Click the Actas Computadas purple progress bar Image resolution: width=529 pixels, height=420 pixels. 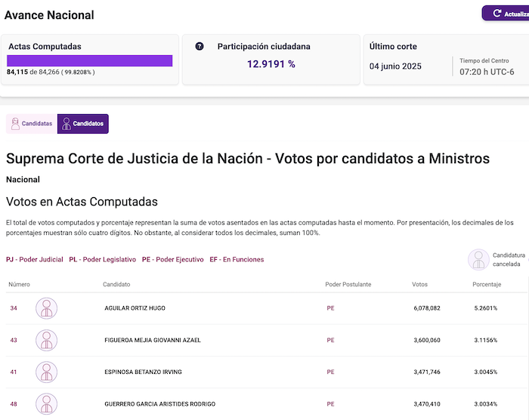(90, 60)
